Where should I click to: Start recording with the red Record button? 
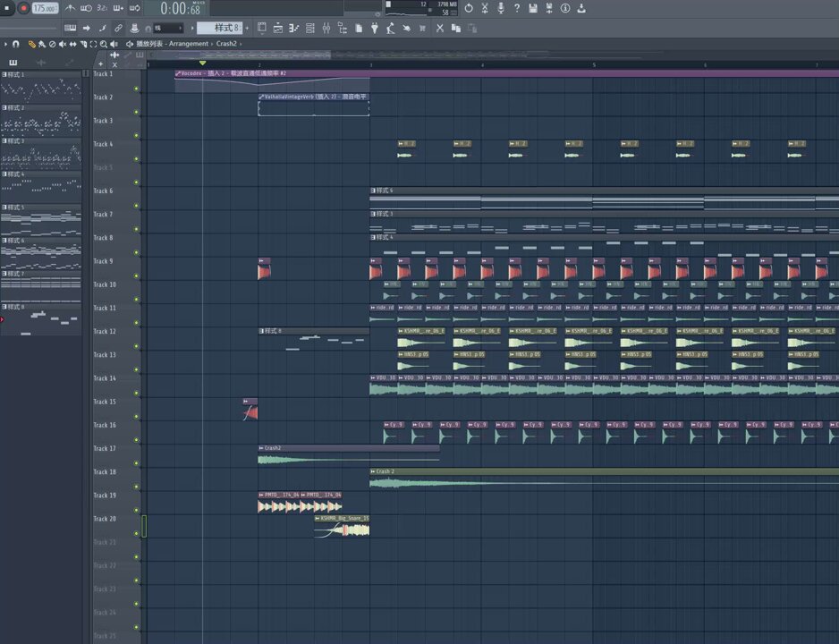point(23,8)
